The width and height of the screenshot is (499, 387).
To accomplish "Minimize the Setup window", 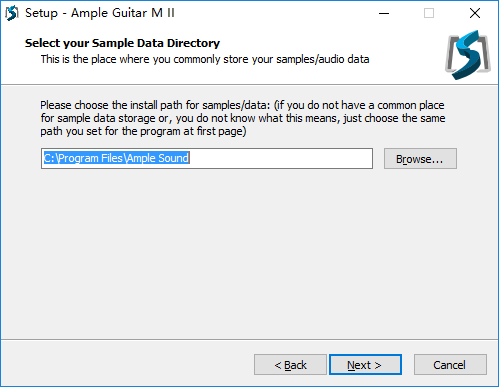I will tap(384, 13).
